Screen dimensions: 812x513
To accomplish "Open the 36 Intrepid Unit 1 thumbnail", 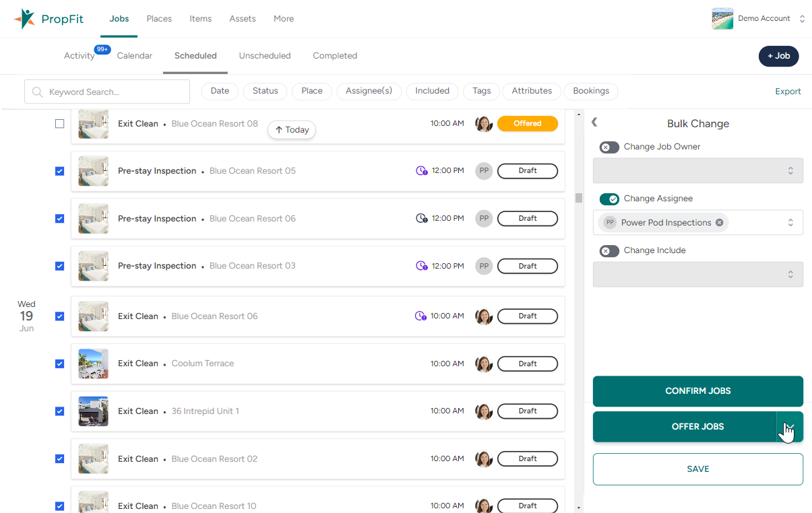I will pos(93,411).
